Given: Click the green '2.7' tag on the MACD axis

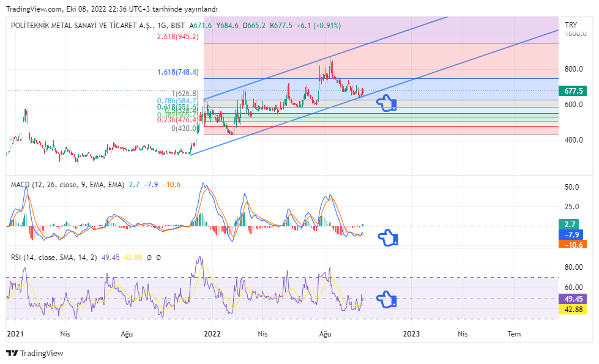Looking at the screenshot, I should tap(569, 224).
